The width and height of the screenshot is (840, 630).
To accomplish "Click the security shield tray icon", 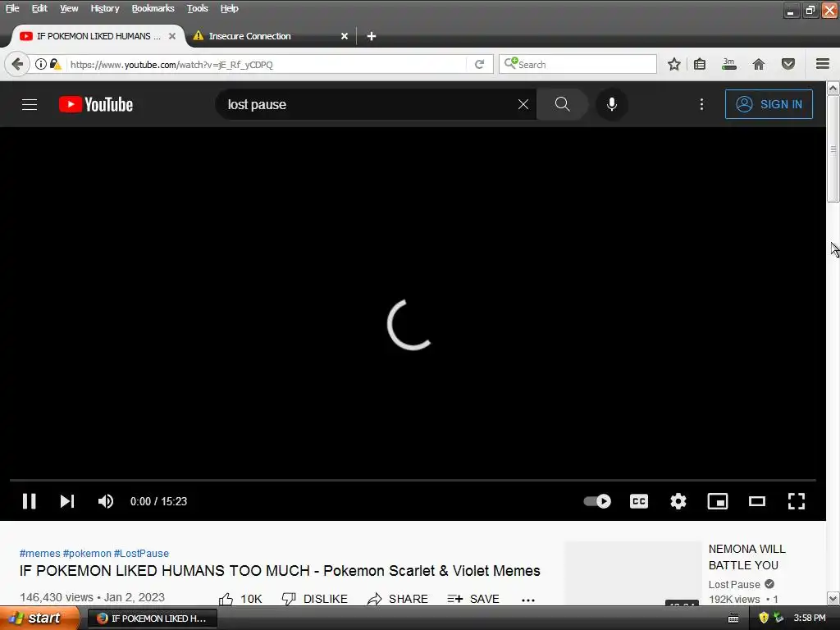I will click(764, 618).
